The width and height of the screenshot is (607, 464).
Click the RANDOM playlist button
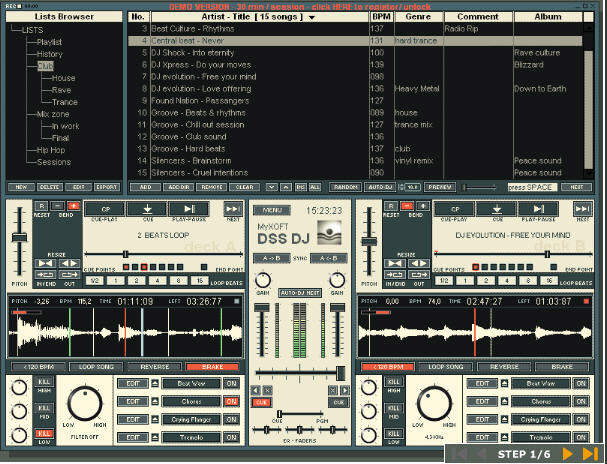345,187
